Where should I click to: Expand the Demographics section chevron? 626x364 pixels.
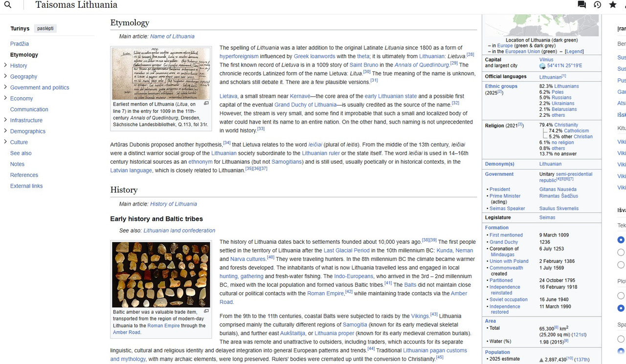pos(5,130)
